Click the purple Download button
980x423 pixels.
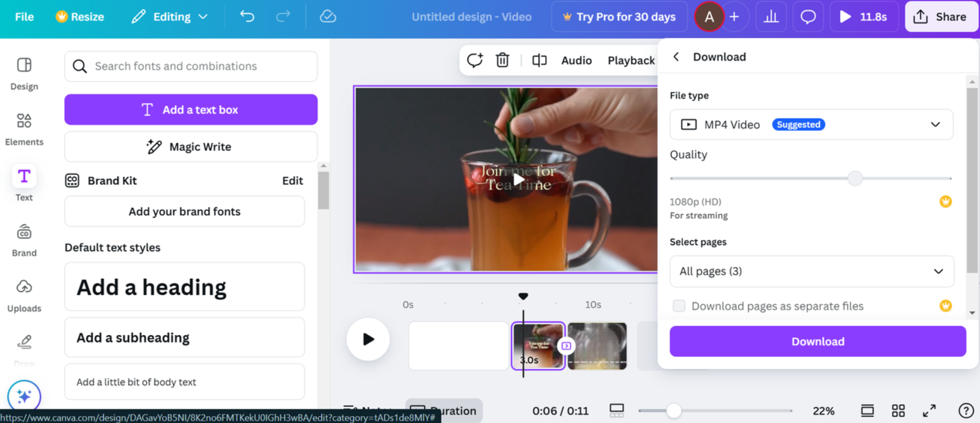click(x=817, y=341)
